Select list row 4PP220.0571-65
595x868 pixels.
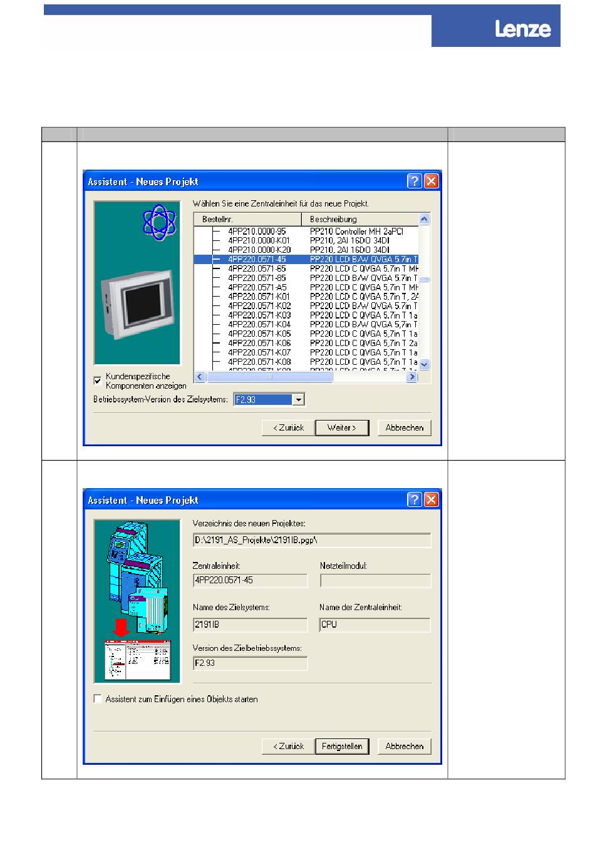306,268
